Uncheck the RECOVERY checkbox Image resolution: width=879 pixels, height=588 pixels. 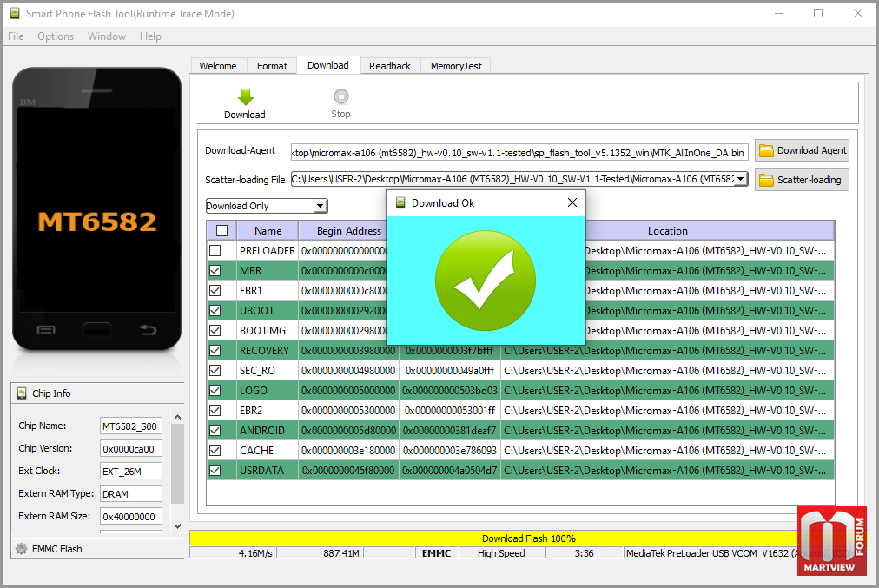[215, 350]
